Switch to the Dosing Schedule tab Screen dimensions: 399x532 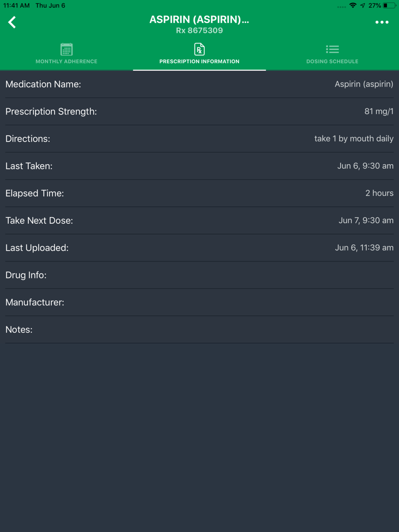tap(332, 53)
